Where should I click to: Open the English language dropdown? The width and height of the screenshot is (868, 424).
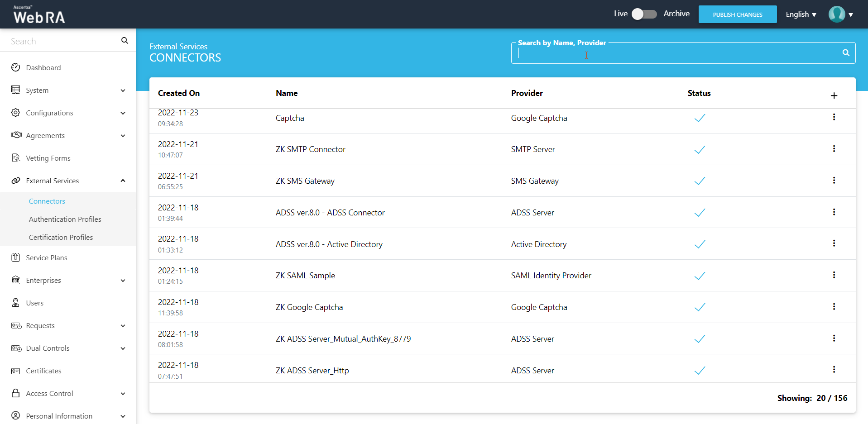(801, 14)
